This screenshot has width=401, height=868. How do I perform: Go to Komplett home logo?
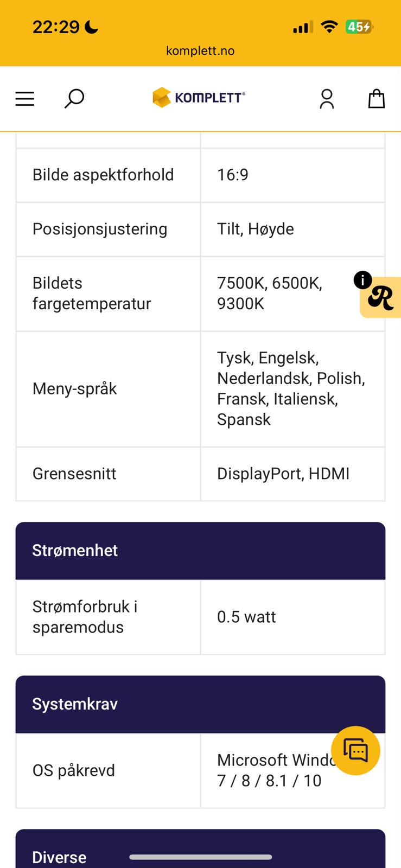coord(199,98)
